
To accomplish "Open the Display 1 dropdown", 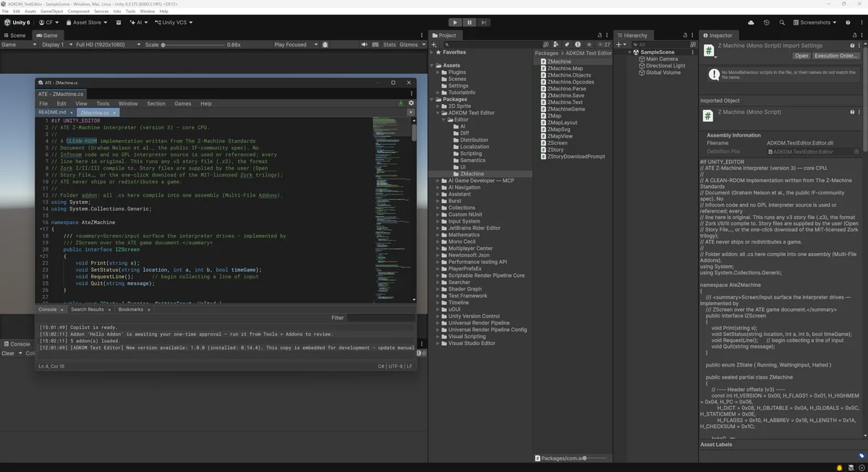I will [57, 45].
